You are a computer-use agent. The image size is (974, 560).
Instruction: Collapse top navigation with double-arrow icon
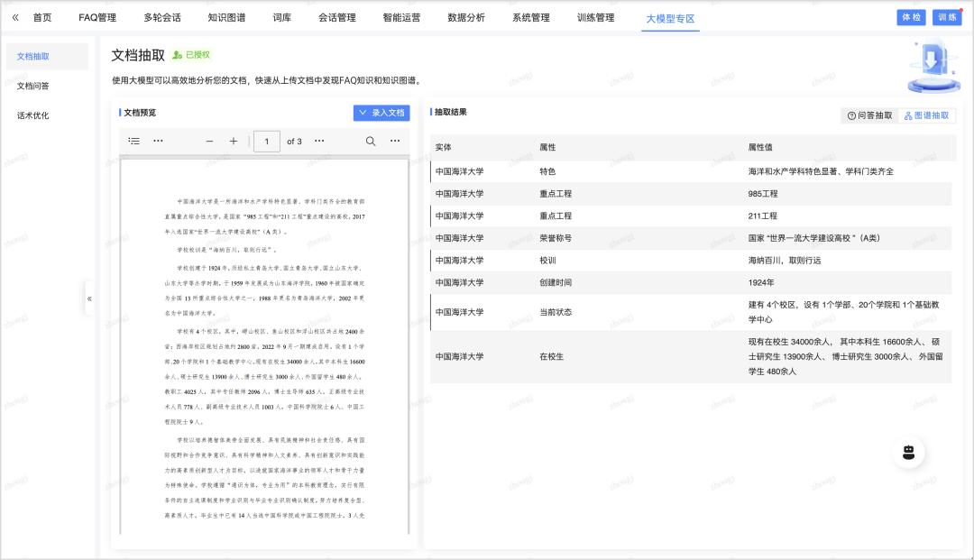pyautogui.click(x=15, y=17)
